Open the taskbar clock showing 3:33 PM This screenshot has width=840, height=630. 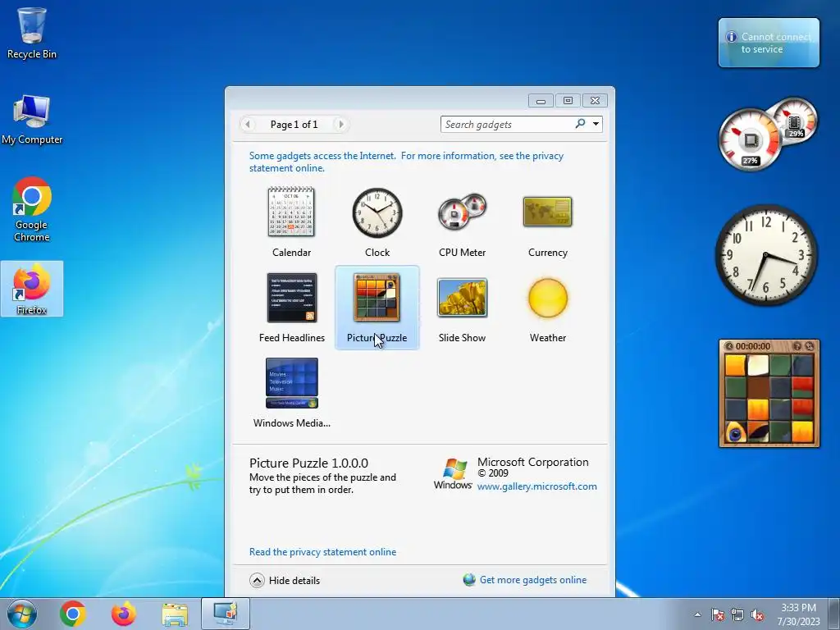click(x=798, y=614)
